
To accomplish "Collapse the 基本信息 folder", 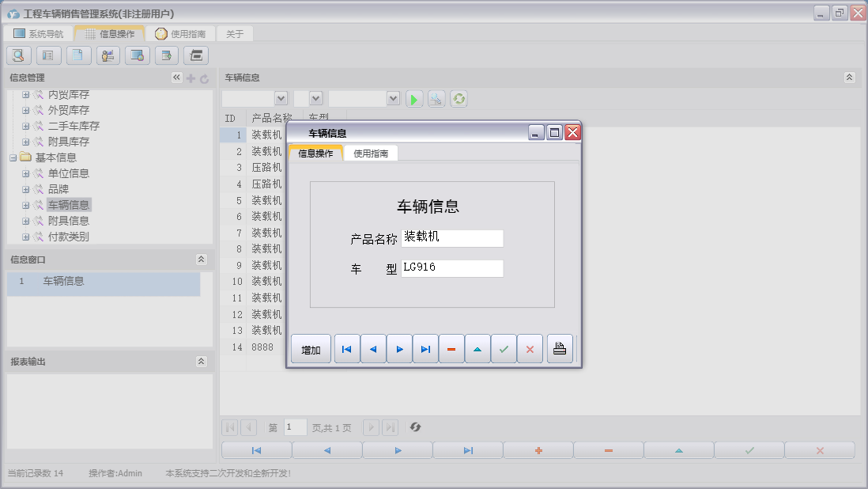I will point(13,157).
